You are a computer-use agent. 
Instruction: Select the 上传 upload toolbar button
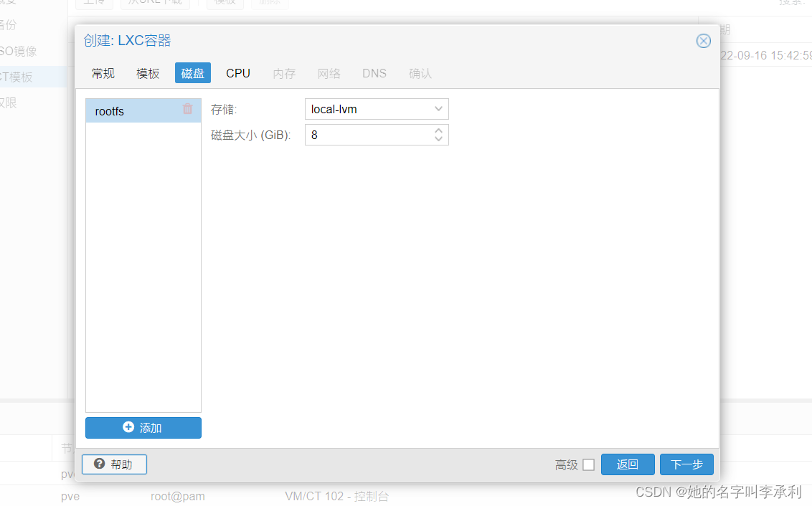tap(94, 2)
